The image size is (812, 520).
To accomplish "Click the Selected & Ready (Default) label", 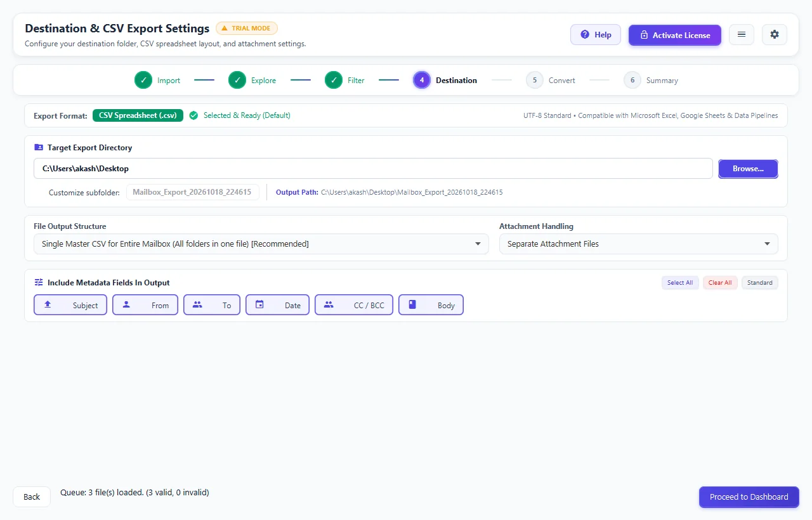I will point(247,115).
